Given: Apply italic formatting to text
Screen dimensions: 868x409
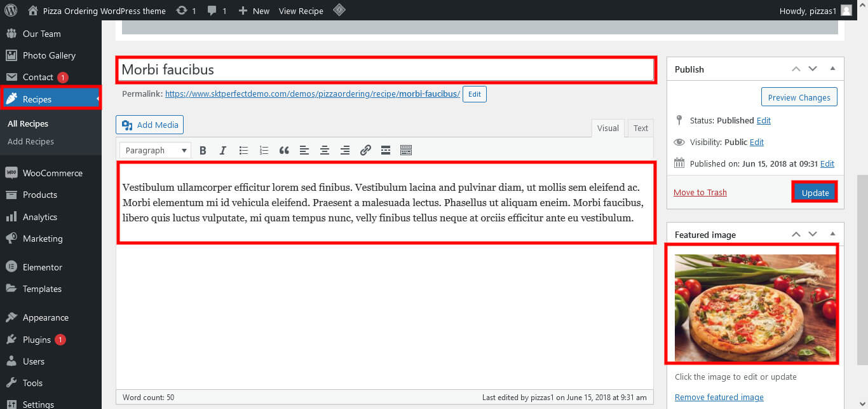Looking at the screenshot, I should point(222,151).
